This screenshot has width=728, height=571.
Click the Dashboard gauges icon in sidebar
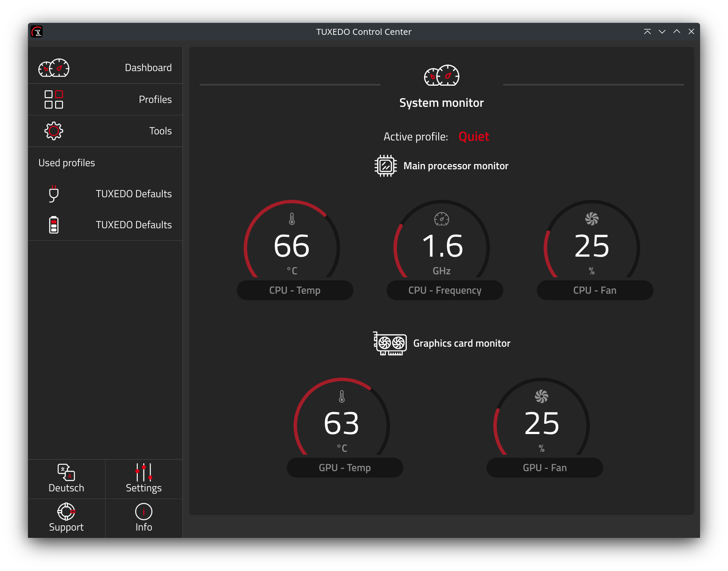click(x=54, y=68)
